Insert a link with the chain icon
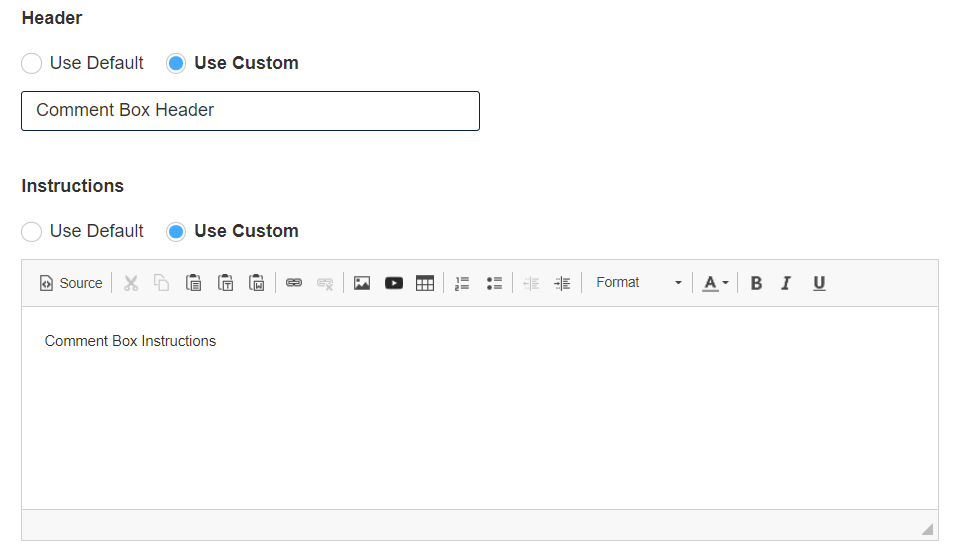 (294, 283)
